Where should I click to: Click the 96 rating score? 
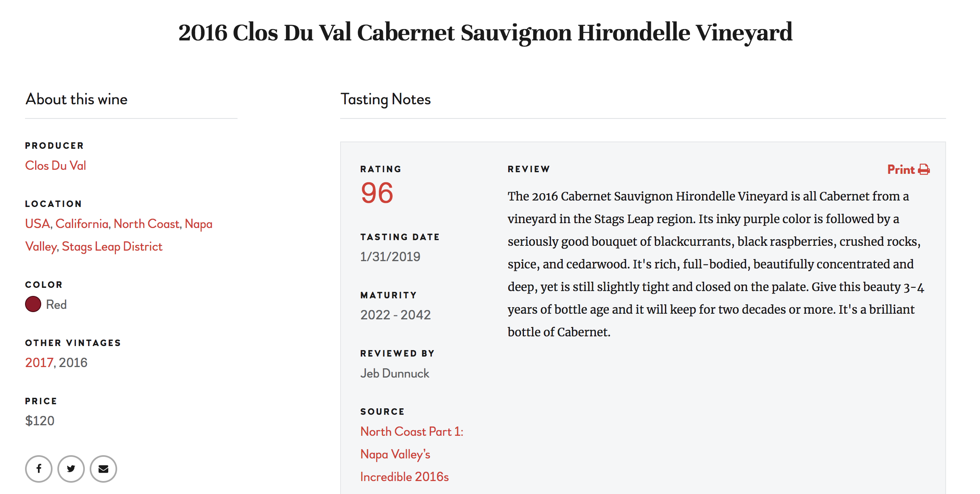pos(377,193)
